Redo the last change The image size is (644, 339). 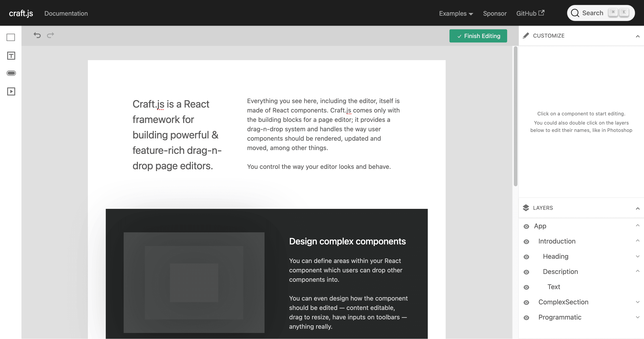tap(51, 35)
